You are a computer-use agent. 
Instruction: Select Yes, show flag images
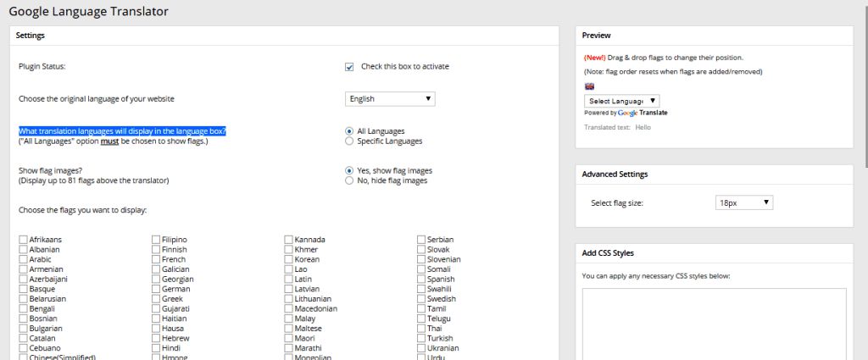(x=349, y=170)
